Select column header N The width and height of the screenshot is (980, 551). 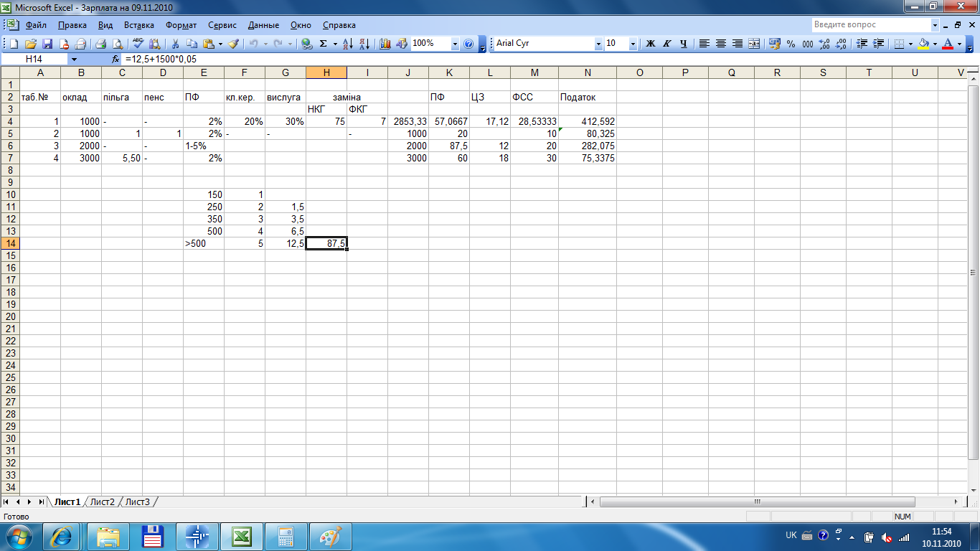588,72
